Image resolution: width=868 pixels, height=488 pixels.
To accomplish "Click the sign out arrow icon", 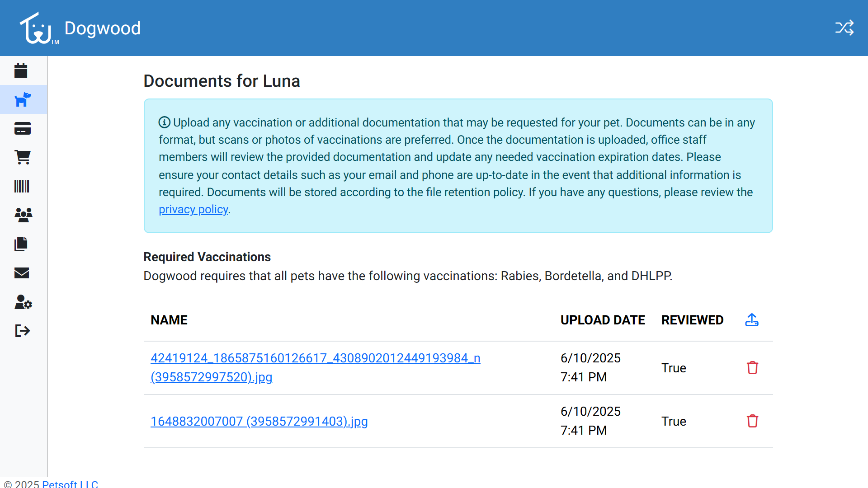I will [22, 331].
